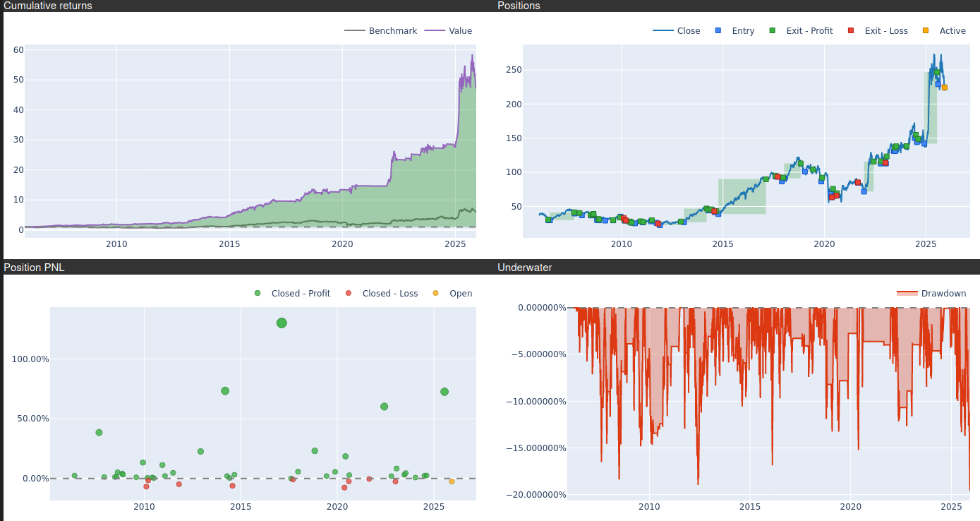Click the Underwater panel header
980x521 pixels.
point(524,268)
